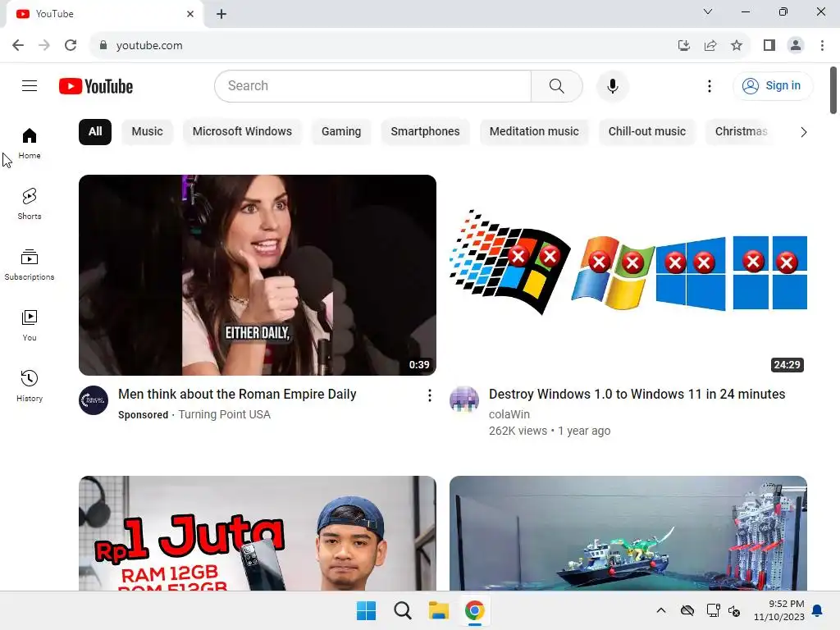This screenshot has height=630, width=840.
Task: Click the colaWin channel avatar
Action: coord(464,400)
